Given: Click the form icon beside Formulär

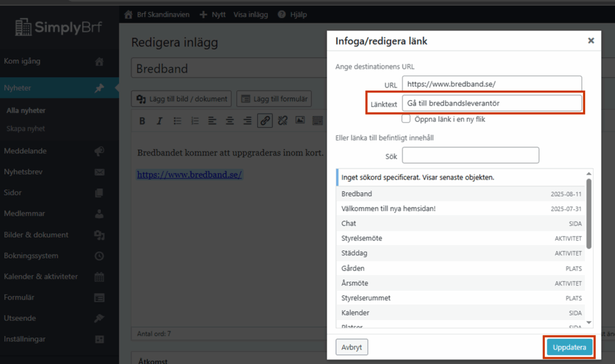Looking at the screenshot, I should 99,298.
